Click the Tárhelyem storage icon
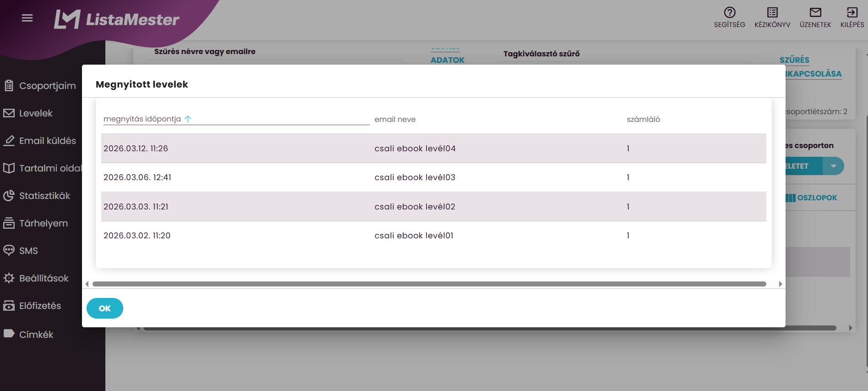 9,223
